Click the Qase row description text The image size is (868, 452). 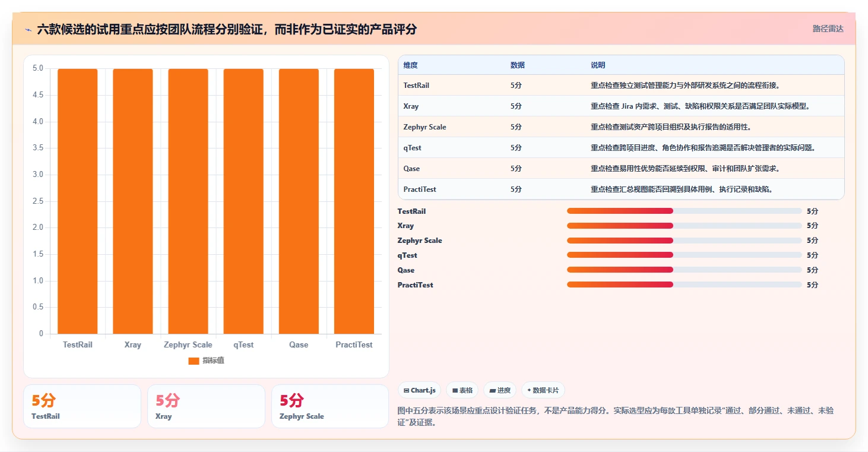(x=685, y=169)
